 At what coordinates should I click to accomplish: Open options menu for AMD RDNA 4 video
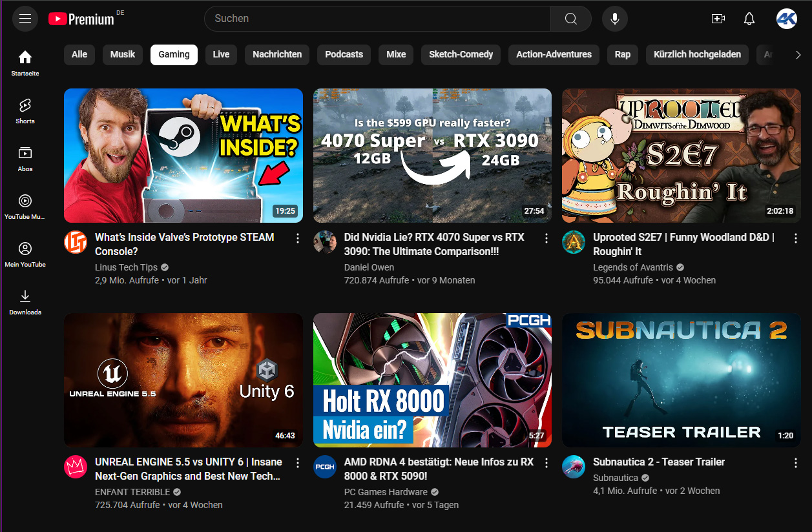(x=547, y=463)
